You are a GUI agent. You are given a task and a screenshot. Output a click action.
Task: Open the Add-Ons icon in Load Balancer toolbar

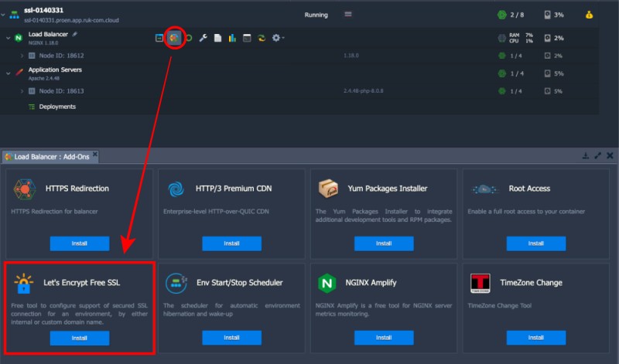pos(174,38)
